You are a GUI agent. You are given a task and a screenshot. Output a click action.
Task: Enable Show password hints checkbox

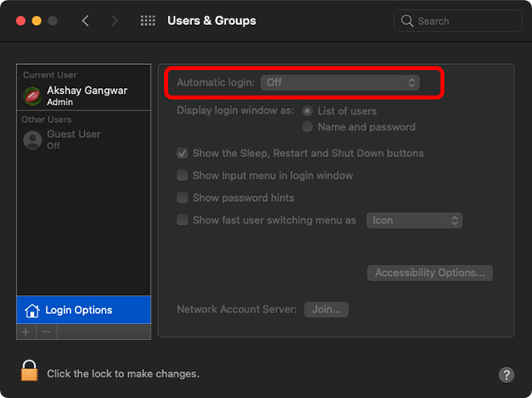(182, 198)
